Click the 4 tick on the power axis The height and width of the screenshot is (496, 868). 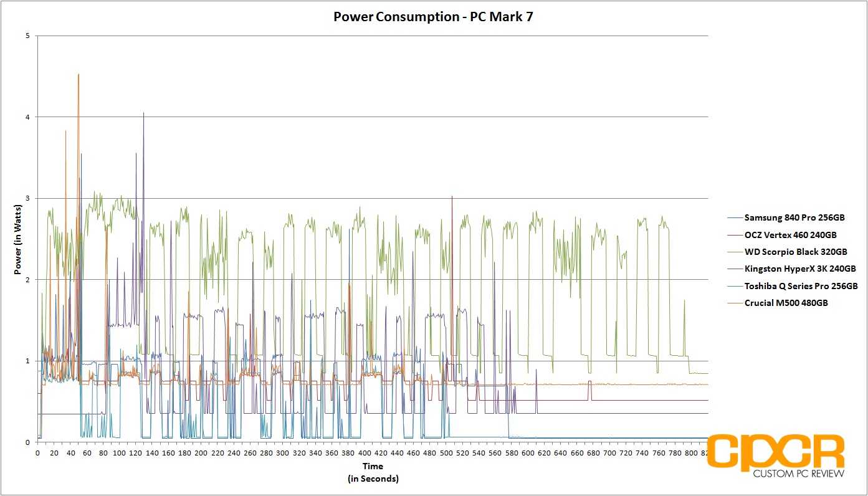pos(28,117)
